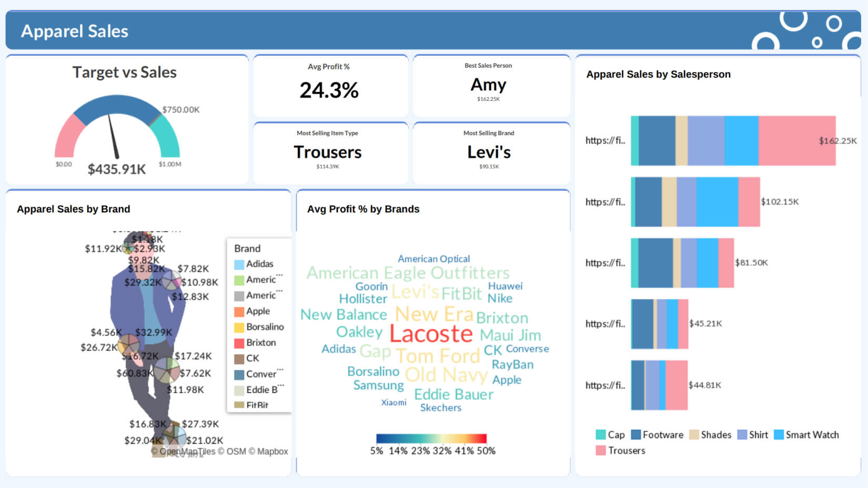This screenshot has width=868, height=488.
Task: Click Samsung in the word cloud
Action: (x=378, y=385)
